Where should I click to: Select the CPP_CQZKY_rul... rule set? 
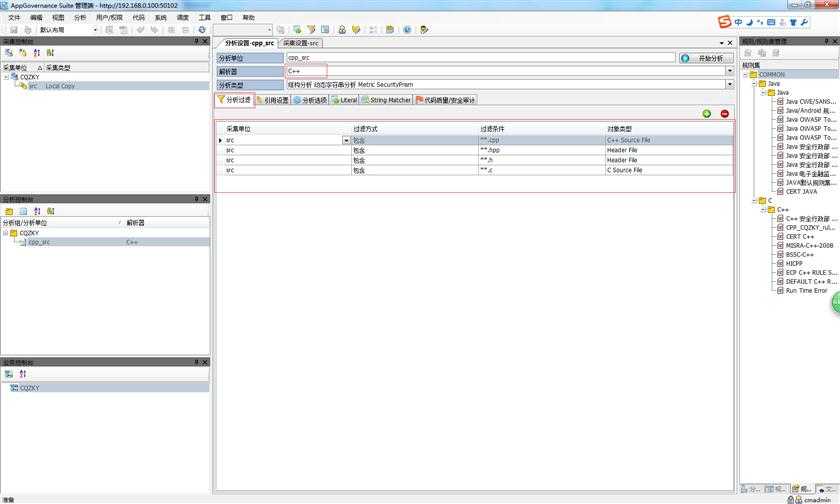(x=809, y=228)
